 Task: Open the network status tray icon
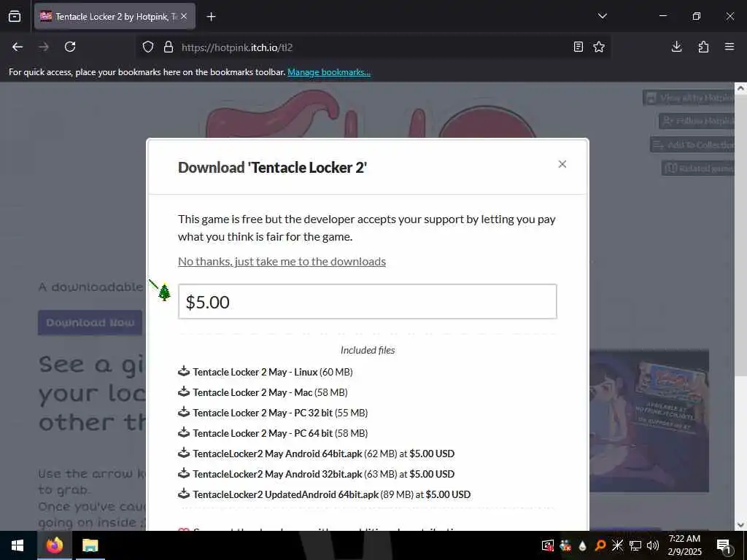(x=635, y=545)
